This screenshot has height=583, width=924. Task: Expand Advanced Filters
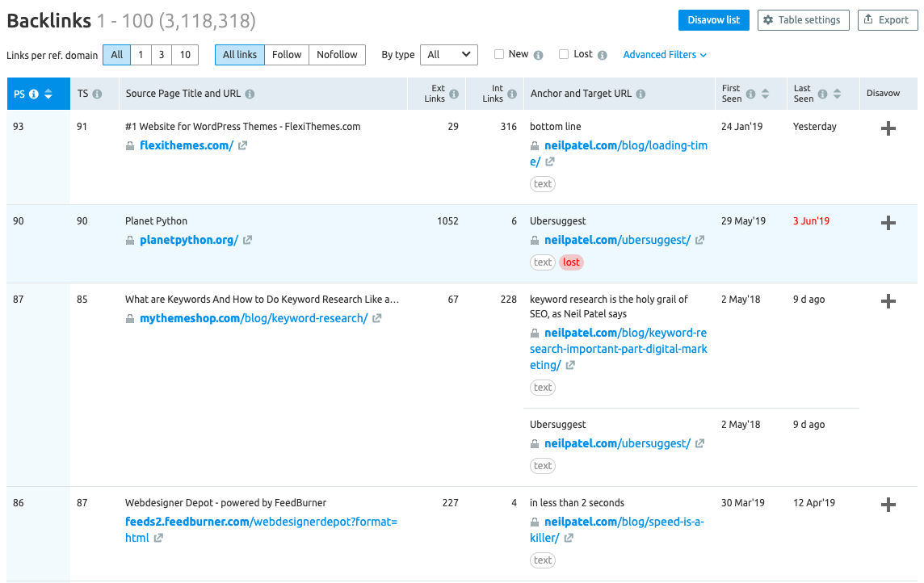coord(665,55)
